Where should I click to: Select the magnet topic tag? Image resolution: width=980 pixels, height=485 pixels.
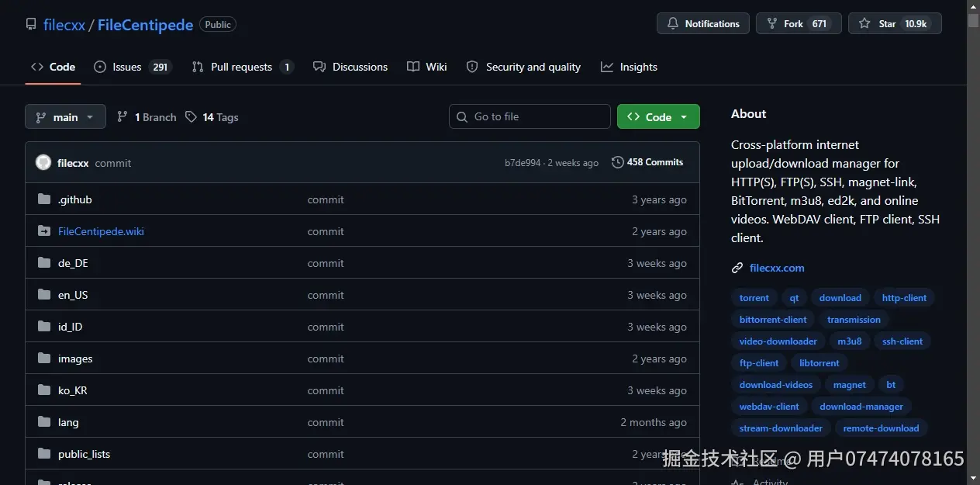850,385
